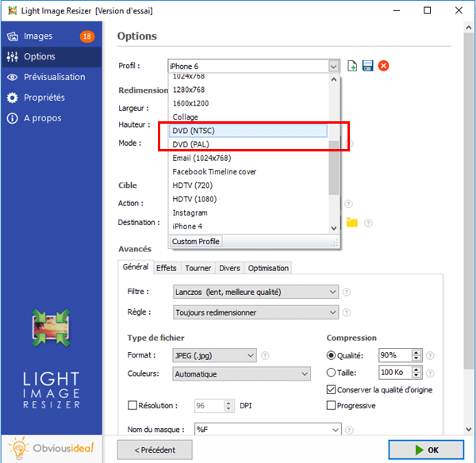This screenshot has height=463, width=476.
Task: Enable the Résolution checkbox
Action: pyautogui.click(x=132, y=405)
